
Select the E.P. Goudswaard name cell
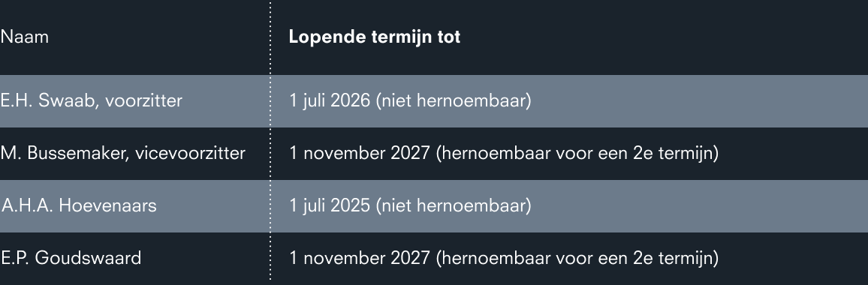tap(71, 258)
